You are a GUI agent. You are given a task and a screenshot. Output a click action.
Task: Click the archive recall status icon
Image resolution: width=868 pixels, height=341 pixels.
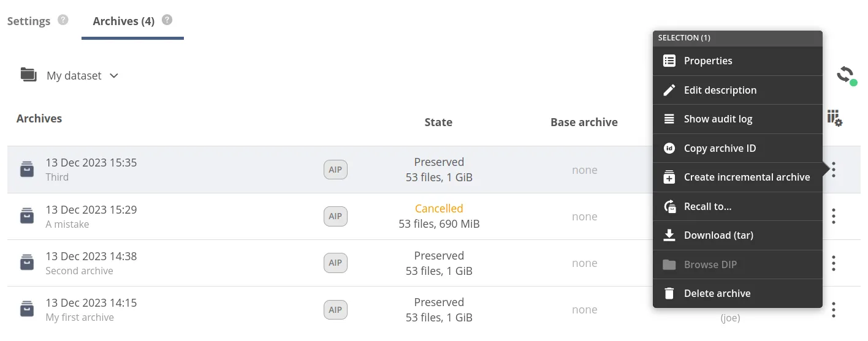click(846, 75)
